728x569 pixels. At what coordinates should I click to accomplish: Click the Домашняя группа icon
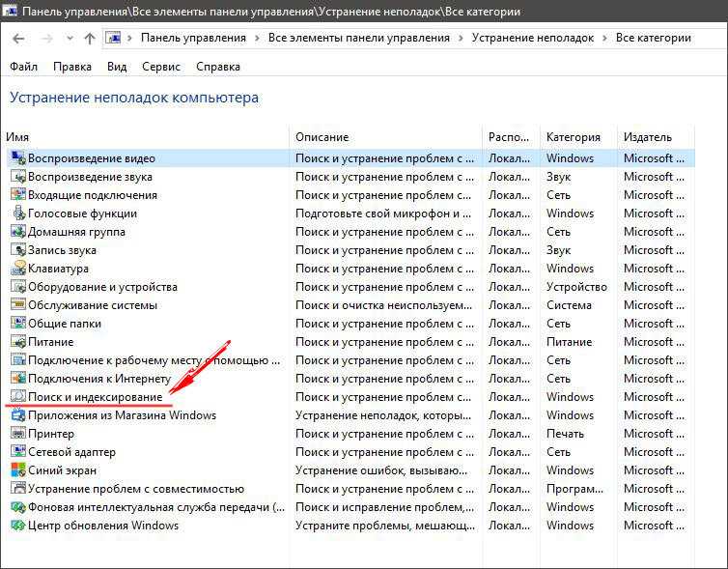pos(18,231)
